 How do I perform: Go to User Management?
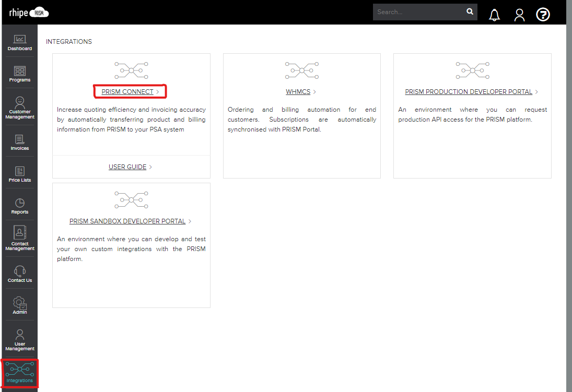(20, 340)
